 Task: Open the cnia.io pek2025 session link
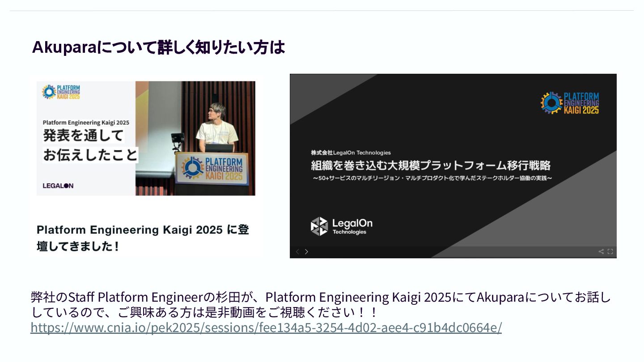point(266,328)
